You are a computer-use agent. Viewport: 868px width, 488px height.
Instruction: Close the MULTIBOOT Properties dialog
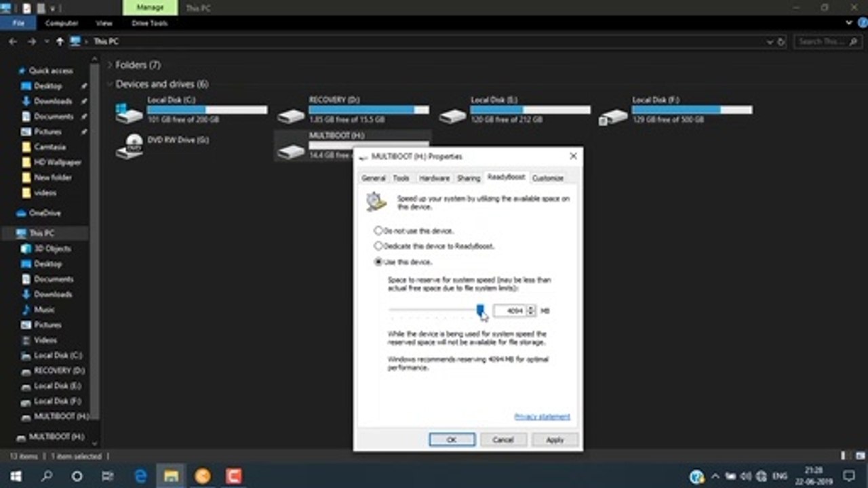(x=573, y=156)
